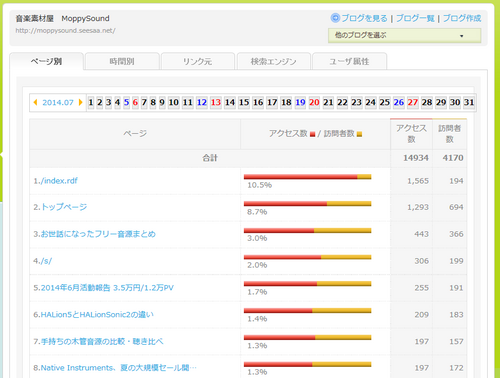Select day 19 in the date bar
Viewport: 500px width, 378px height.
(x=300, y=102)
